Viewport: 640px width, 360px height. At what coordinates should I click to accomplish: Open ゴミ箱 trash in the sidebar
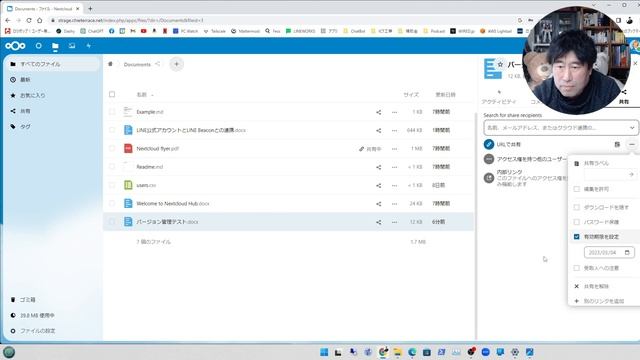(52, 300)
